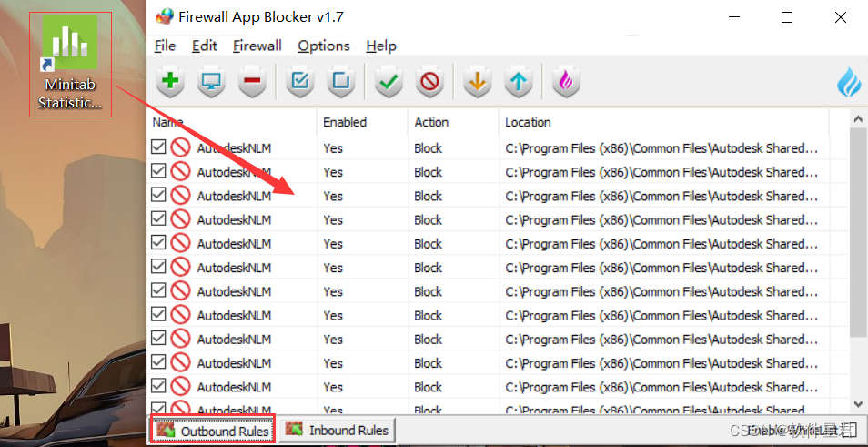Viewport: 868px width, 447px height.
Task: Maximize the Firewall App Blocker window
Action: (x=787, y=17)
